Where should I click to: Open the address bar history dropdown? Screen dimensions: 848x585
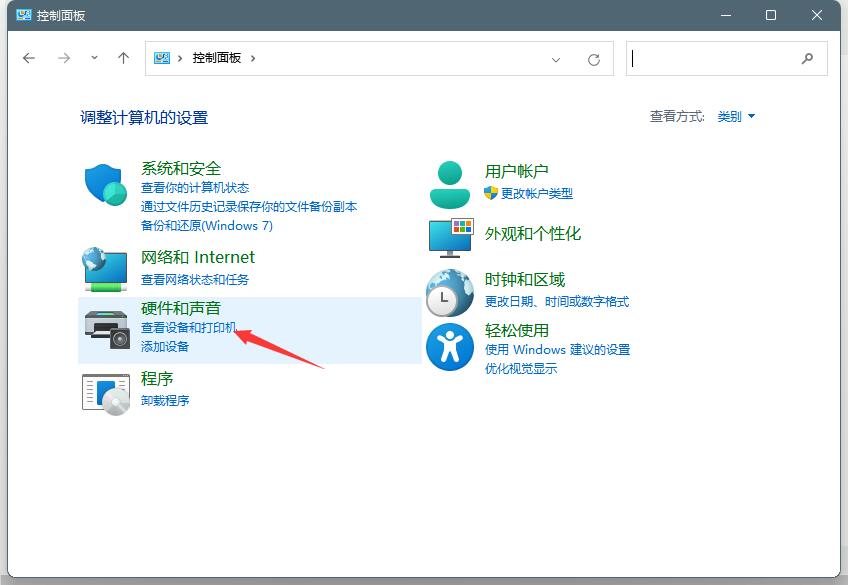[557, 60]
